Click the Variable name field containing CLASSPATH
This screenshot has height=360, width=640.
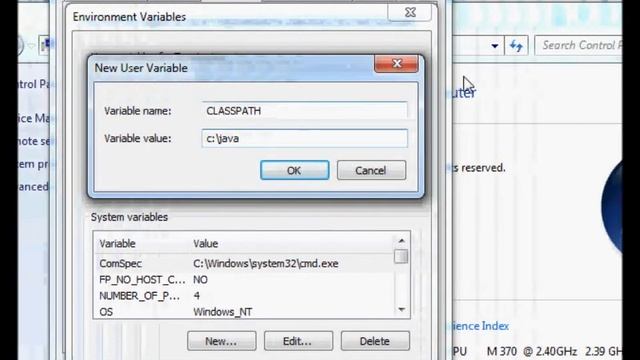pyautogui.click(x=304, y=111)
